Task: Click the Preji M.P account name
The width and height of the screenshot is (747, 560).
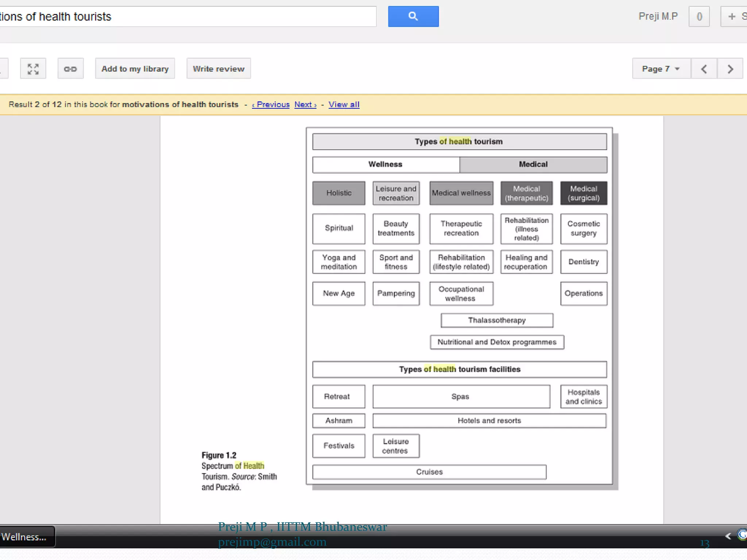Action: (658, 16)
